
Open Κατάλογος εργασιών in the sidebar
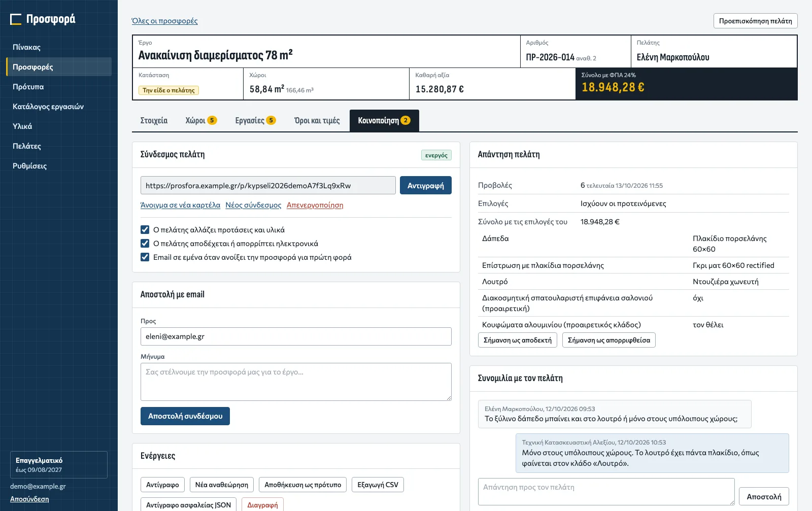[59, 107]
